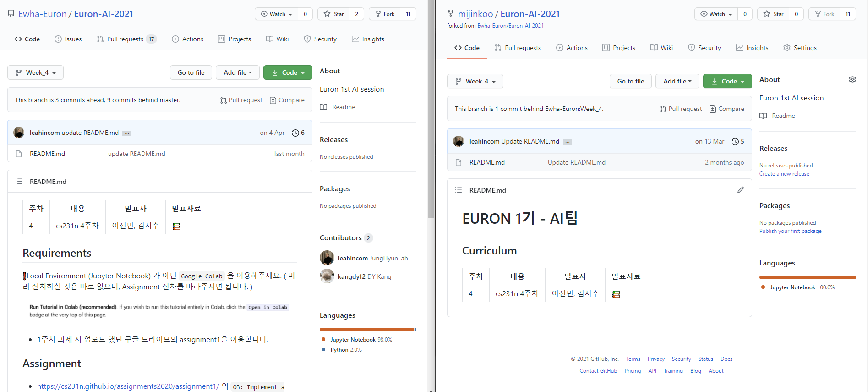Click leahincom avatar in left repo commit row

19,133
